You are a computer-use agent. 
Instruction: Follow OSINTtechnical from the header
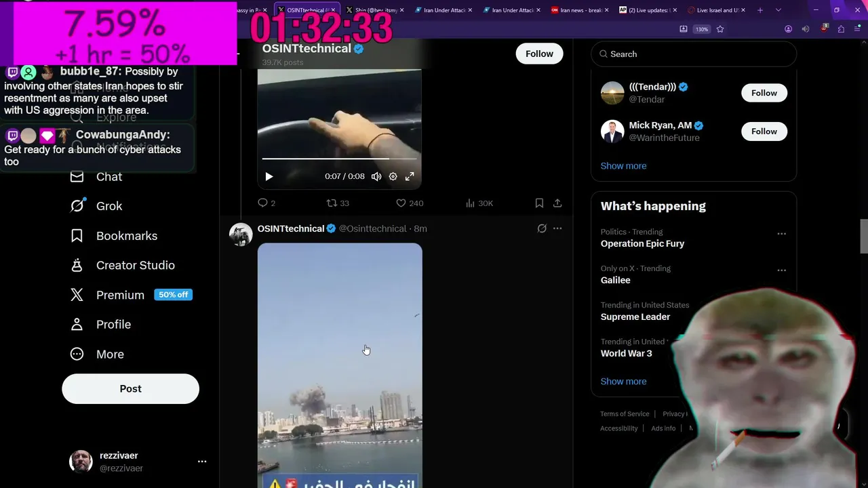point(539,54)
